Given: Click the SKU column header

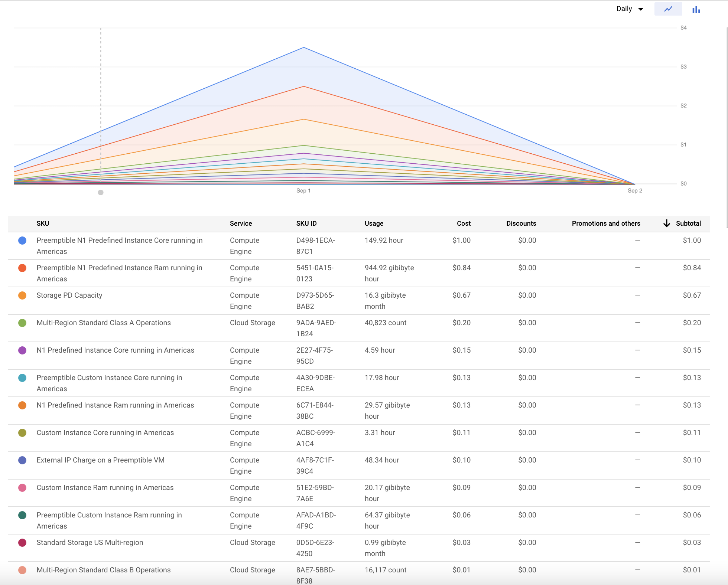Looking at the screenshot, I should pos(43,223).
